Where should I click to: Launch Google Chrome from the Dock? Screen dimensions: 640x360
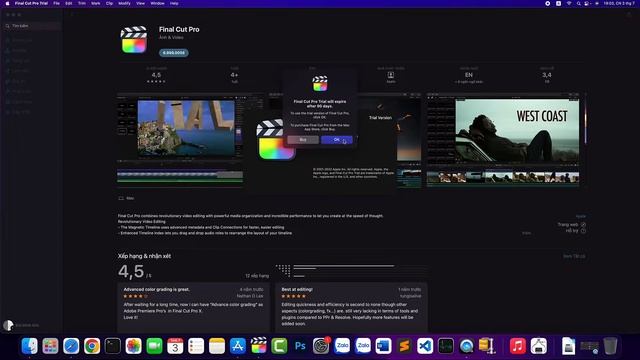92,346
